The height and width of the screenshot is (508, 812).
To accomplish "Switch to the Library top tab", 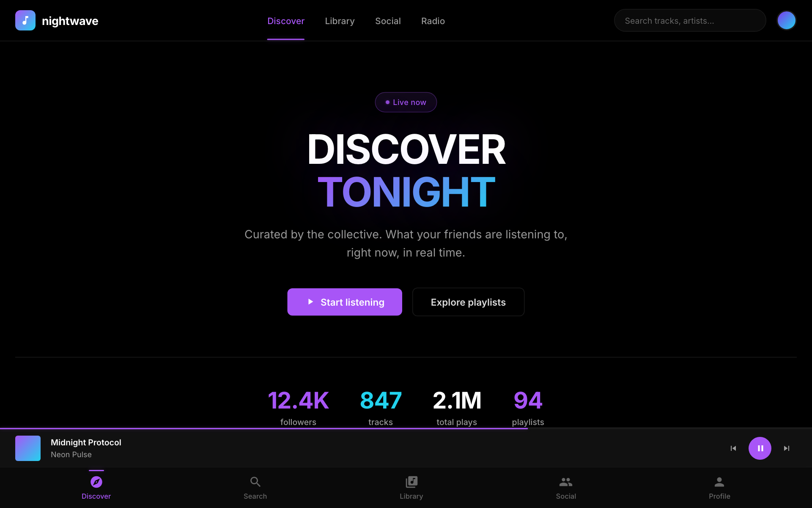I will (340, 21).
